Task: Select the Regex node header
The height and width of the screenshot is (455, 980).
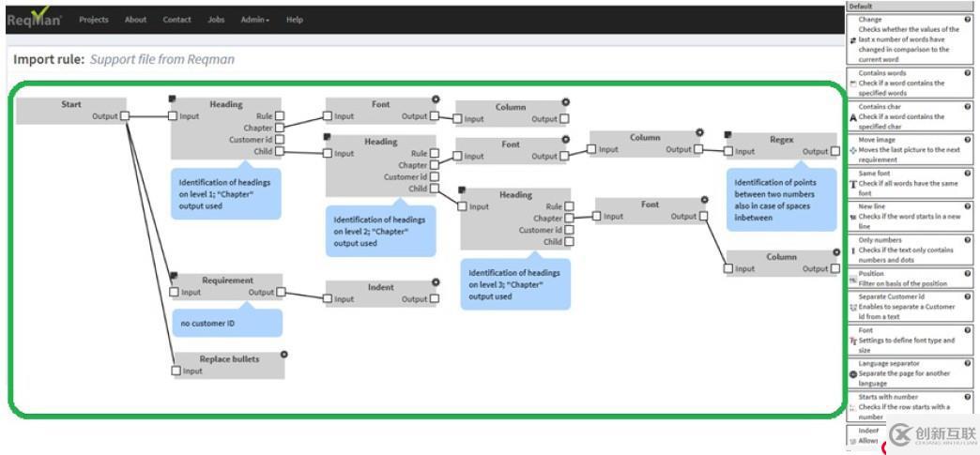Action: pos(781,140)
